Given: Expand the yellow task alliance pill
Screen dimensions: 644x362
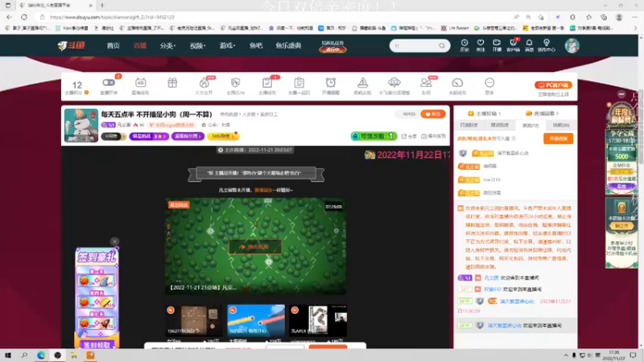Looking at the screenshot, I should tap(223, 136).
